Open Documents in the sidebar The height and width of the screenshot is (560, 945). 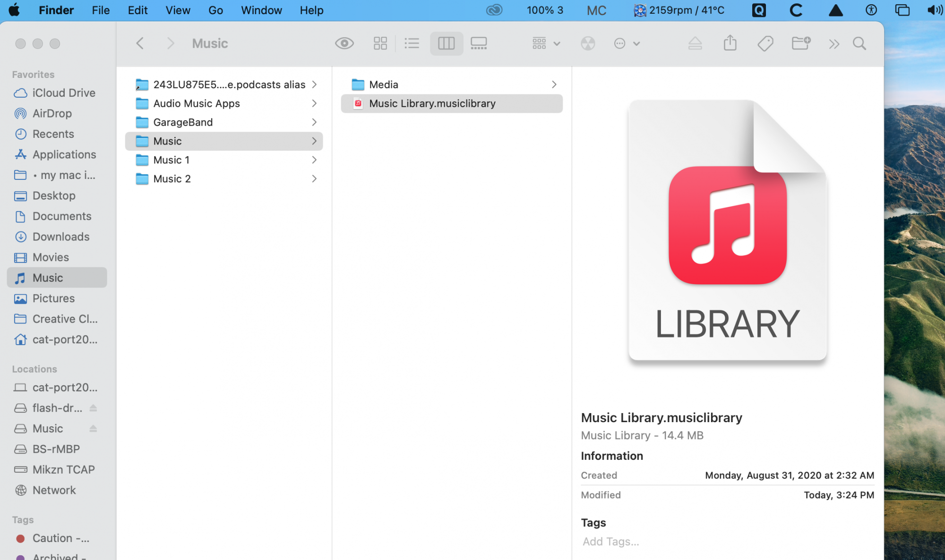tap(57, 216)
